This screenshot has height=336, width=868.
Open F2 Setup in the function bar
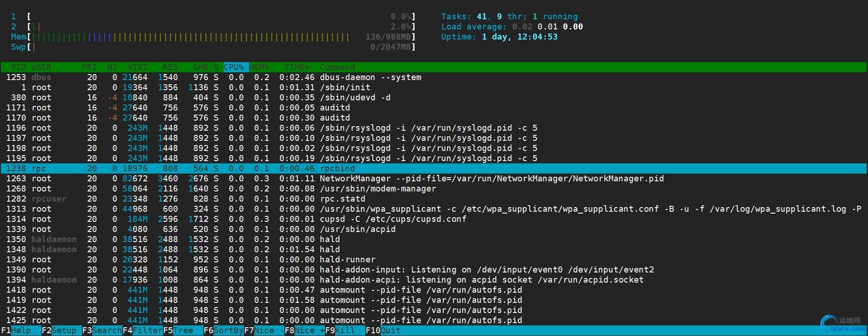pos(61,330)
